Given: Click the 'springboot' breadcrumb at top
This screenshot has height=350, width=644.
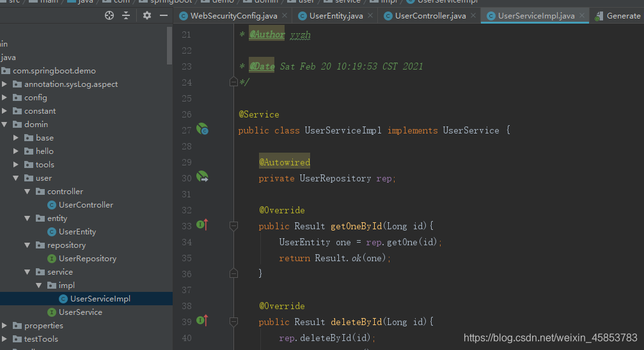Looking at the screenshot, I should pyautogui.click(x=171, y=2).
